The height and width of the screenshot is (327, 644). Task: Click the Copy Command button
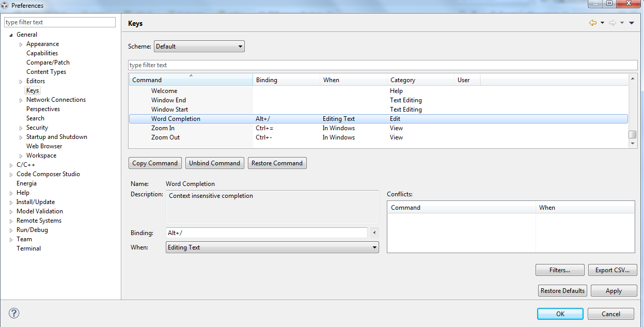tap(155, 163)
